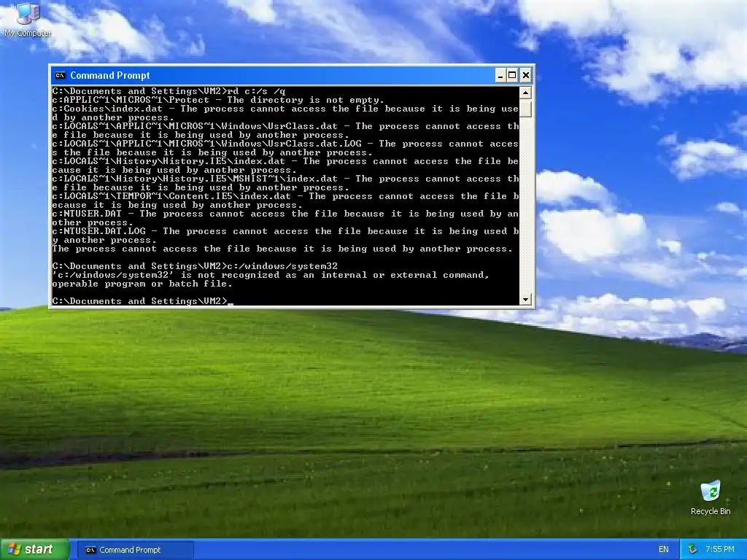747x560 pixels.
Task: Select Command Prompt taskbar button
Action: pos(135,550)
